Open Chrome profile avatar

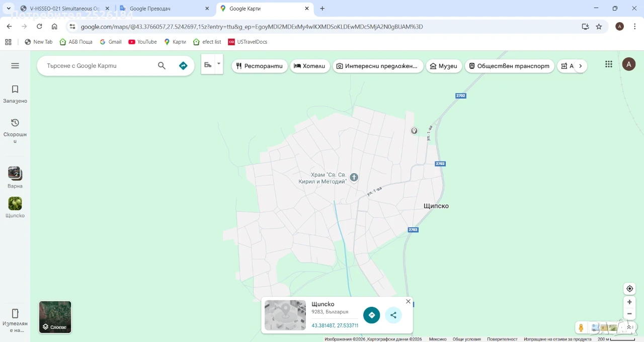pos(620,27)
